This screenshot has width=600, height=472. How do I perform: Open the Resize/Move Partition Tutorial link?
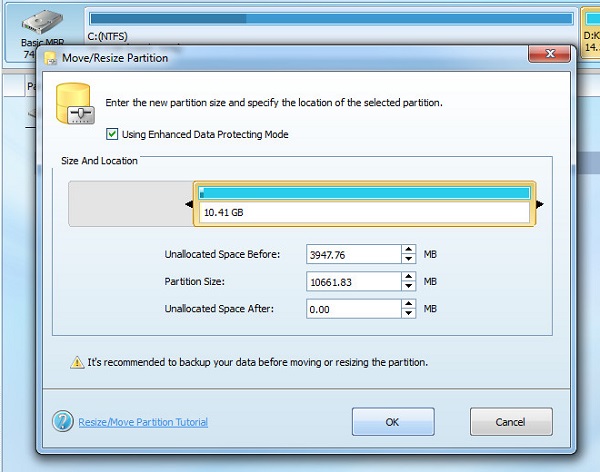click(x=143, y=422)
